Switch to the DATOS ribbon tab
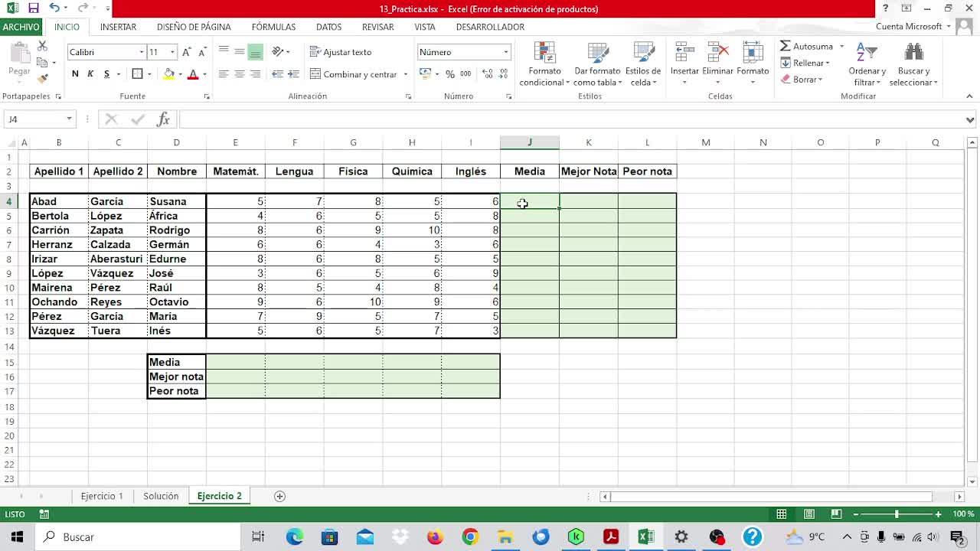The height and width of the screenshot is (551, 980). click(x=328, y=27)
